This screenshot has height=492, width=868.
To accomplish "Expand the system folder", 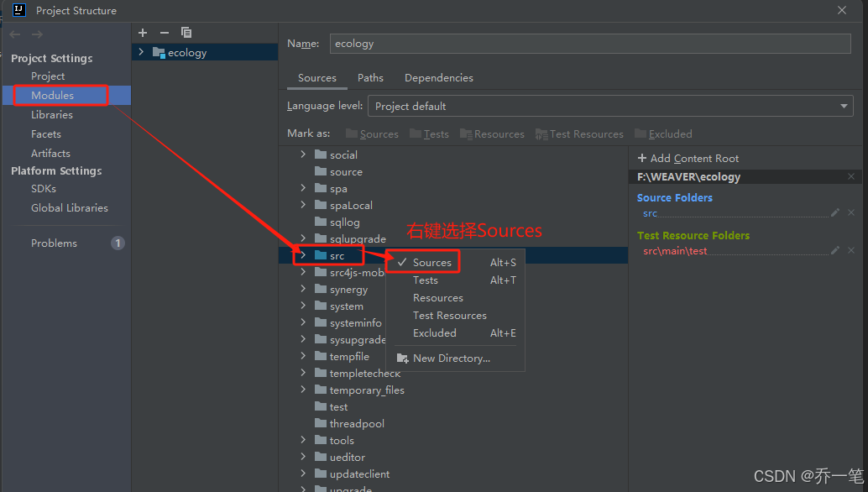I will 303,306.
